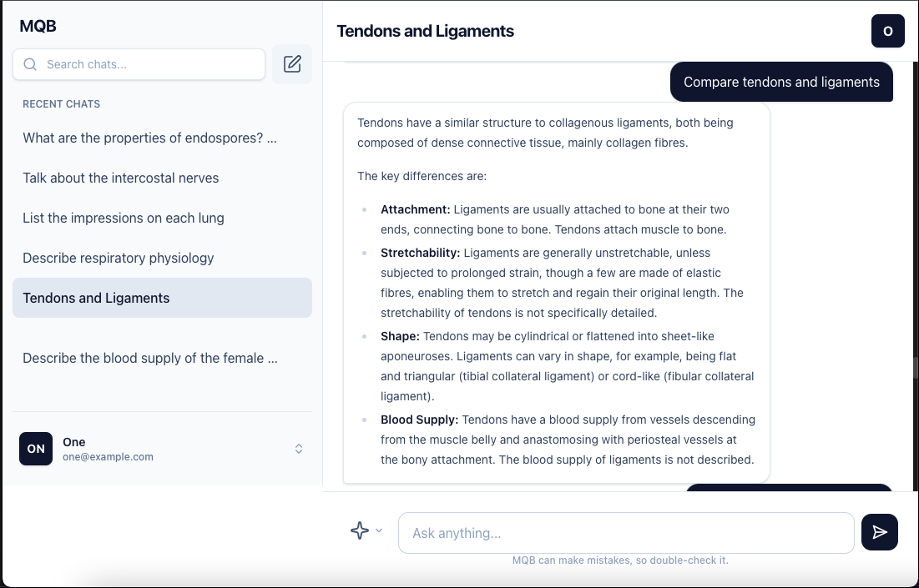Click the Ask anything message box

coord(626,533)
